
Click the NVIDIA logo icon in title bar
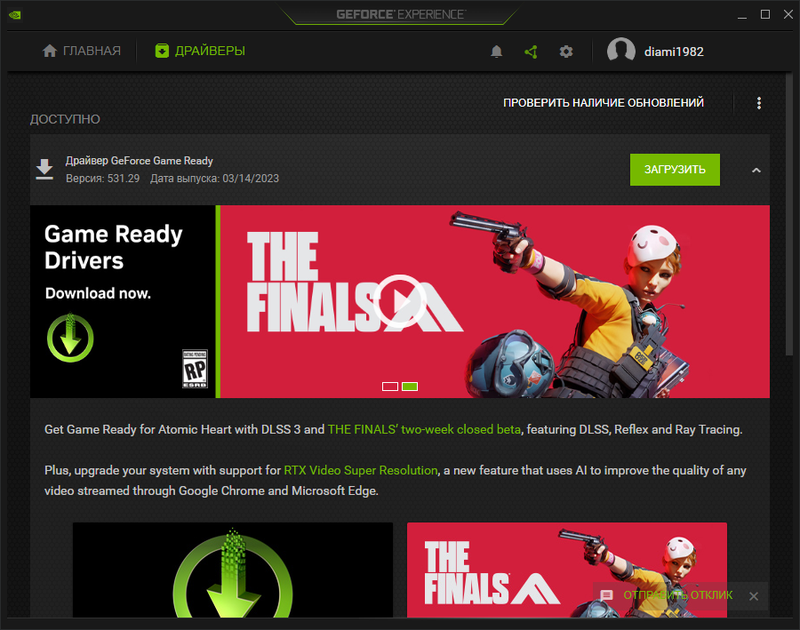[15, 15]
